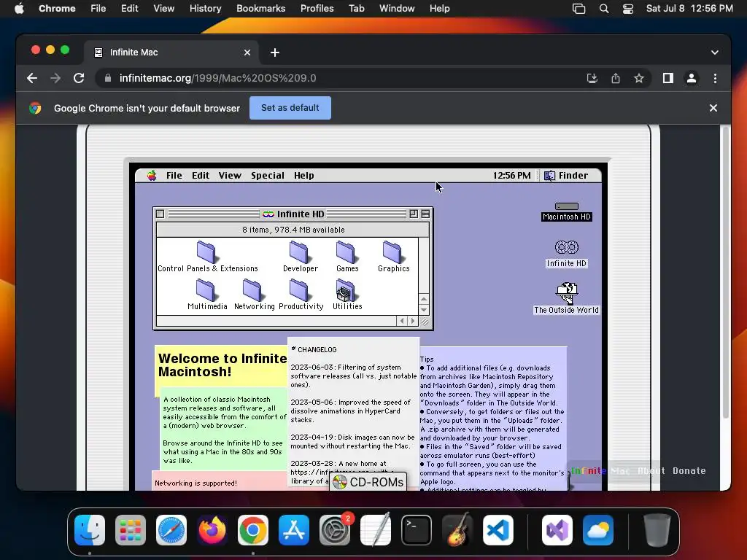Click the install app icon in address bar

pos(592,78)
